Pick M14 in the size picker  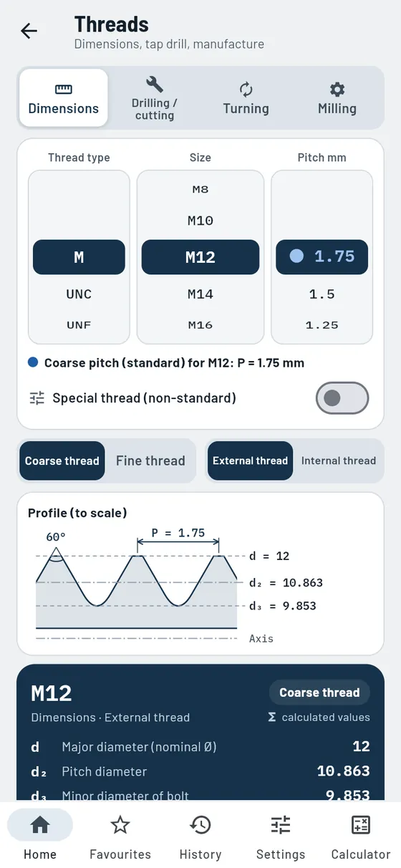[200, 294]
